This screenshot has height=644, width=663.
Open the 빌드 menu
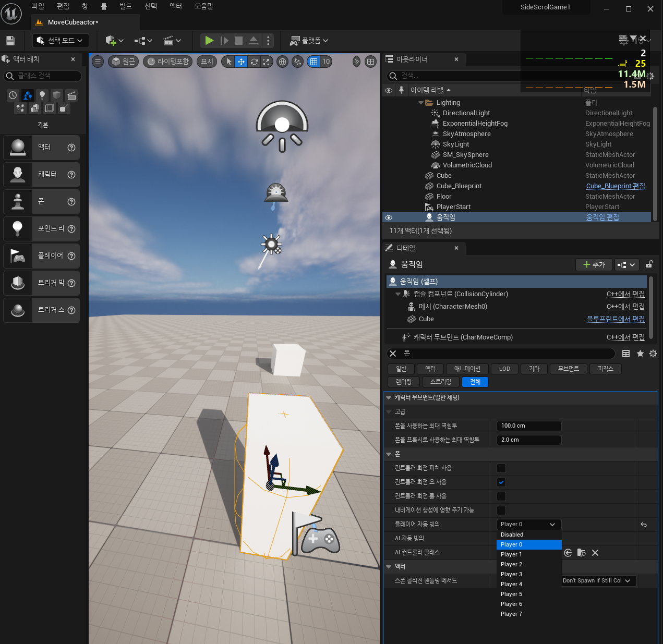coord(126,6)
